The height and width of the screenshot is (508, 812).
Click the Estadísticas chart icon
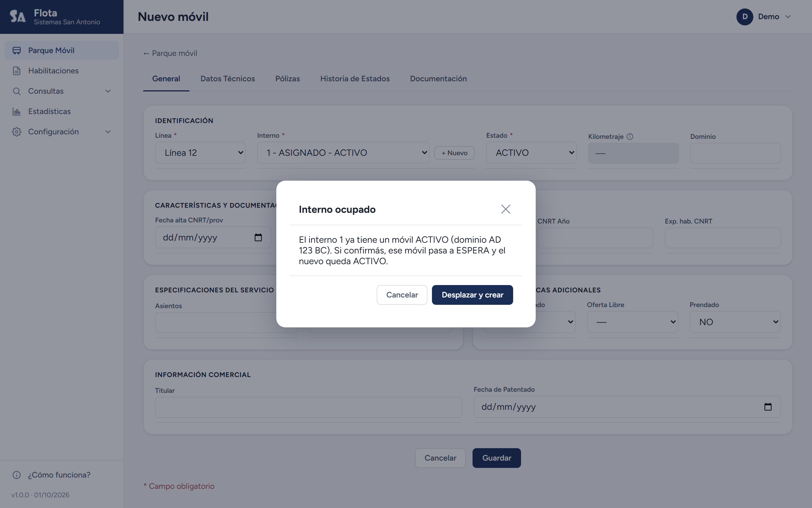coord(16,111)
